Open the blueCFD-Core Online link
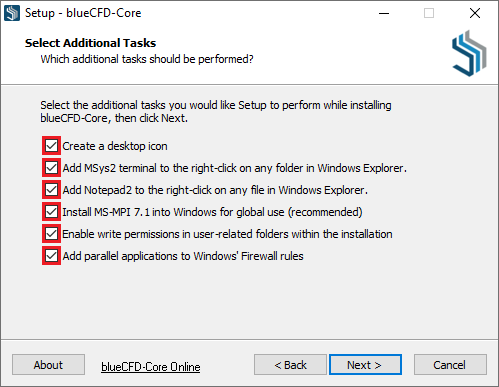 pyautogui.click(x=151, y=367)
